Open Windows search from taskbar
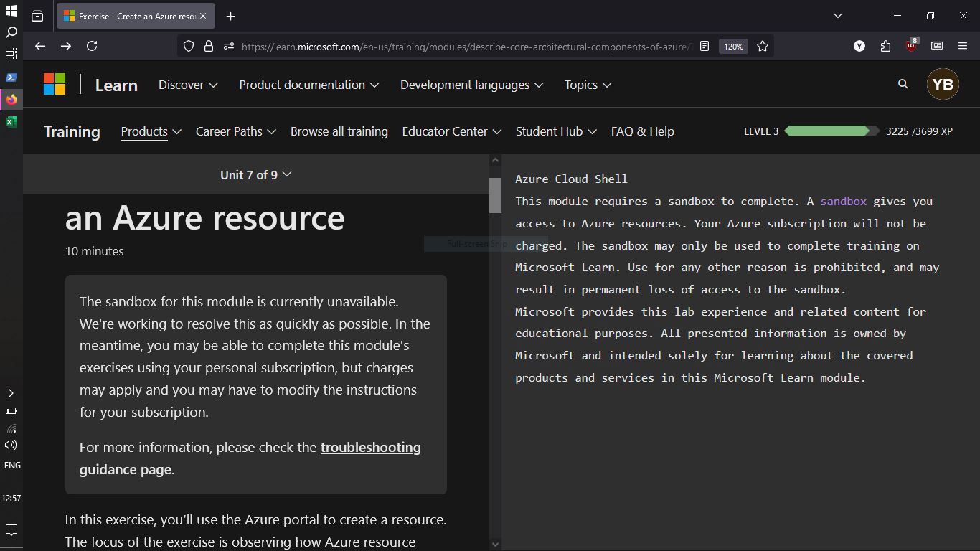 11,32
